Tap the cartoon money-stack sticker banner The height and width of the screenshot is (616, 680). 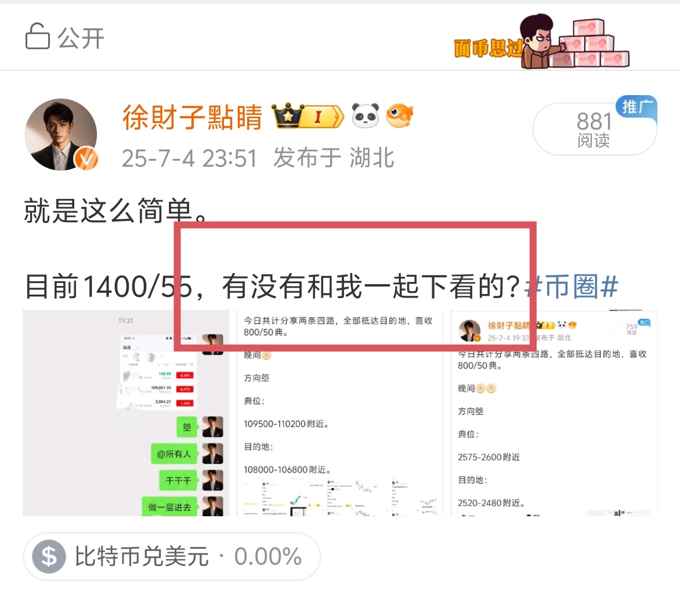tap(541, 42)
